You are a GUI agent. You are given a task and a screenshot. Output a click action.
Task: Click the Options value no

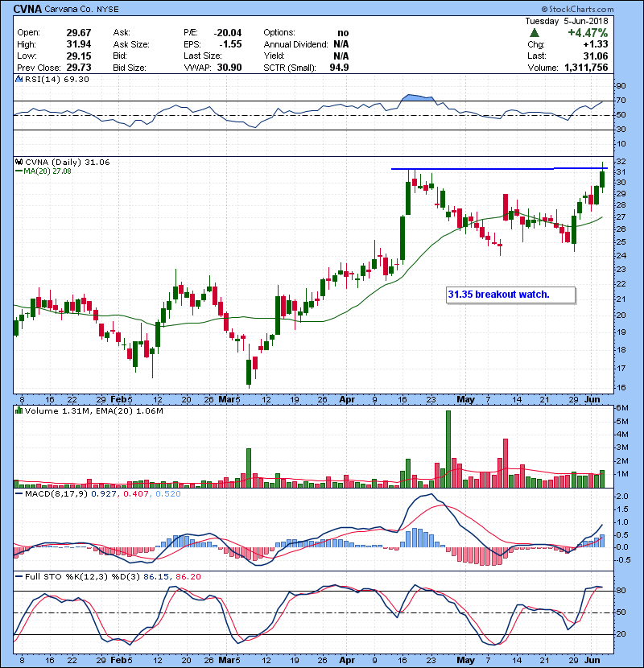(x=343, y=33)
